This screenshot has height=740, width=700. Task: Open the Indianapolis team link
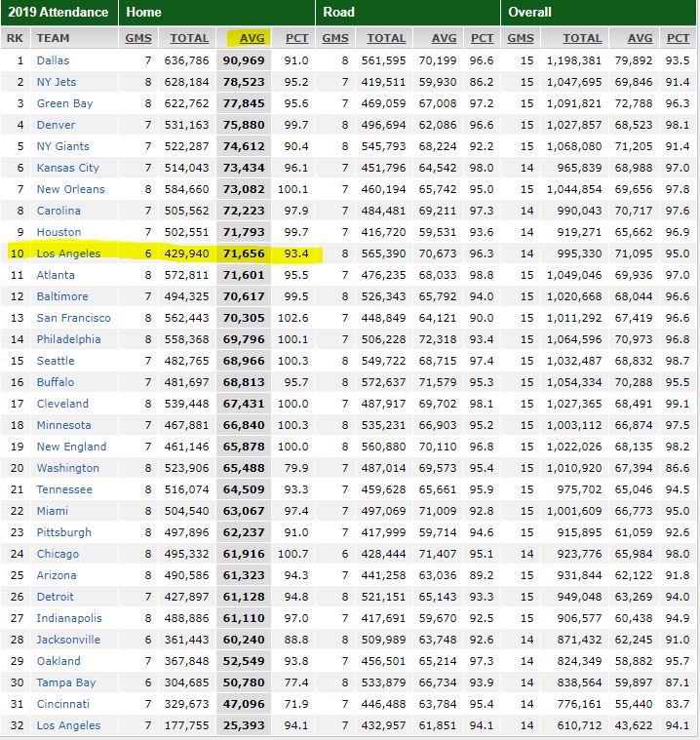coord(69,619)
